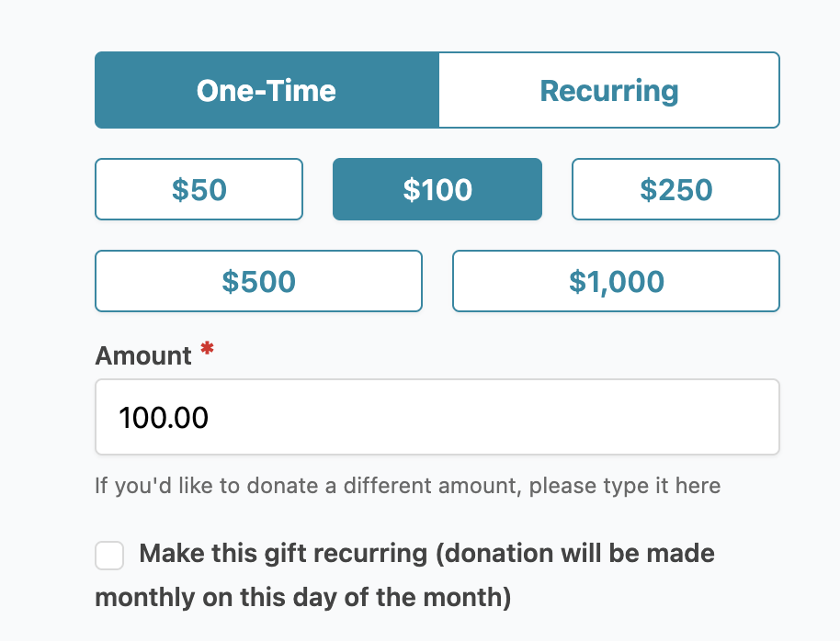Enable the 'Make this gift recurring' checkbox
840x641 pixels.
(x=109, y=556)
